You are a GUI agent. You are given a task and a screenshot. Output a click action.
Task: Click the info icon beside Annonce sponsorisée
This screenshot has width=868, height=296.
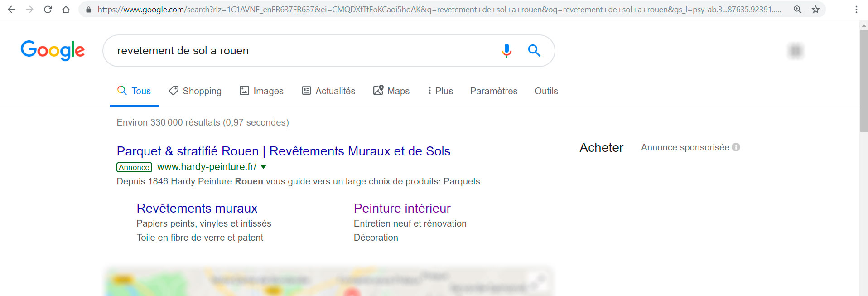point(736,147)
